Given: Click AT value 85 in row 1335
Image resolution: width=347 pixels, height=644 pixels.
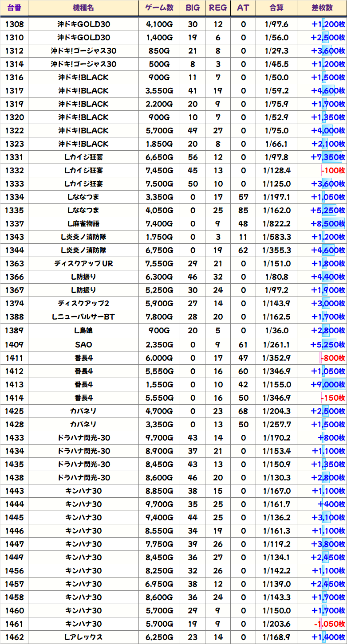Looking at the screenshot, I should tap(243, 211).
